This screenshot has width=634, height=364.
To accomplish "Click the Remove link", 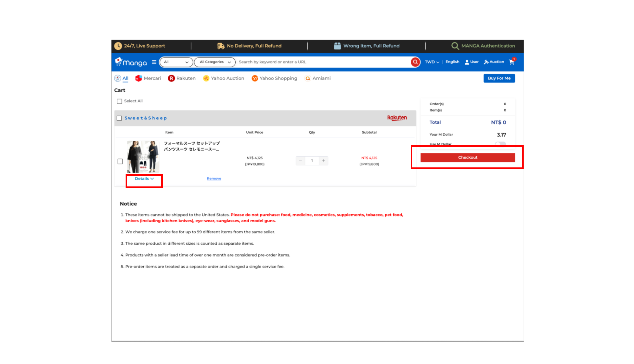I will [214, 179].
